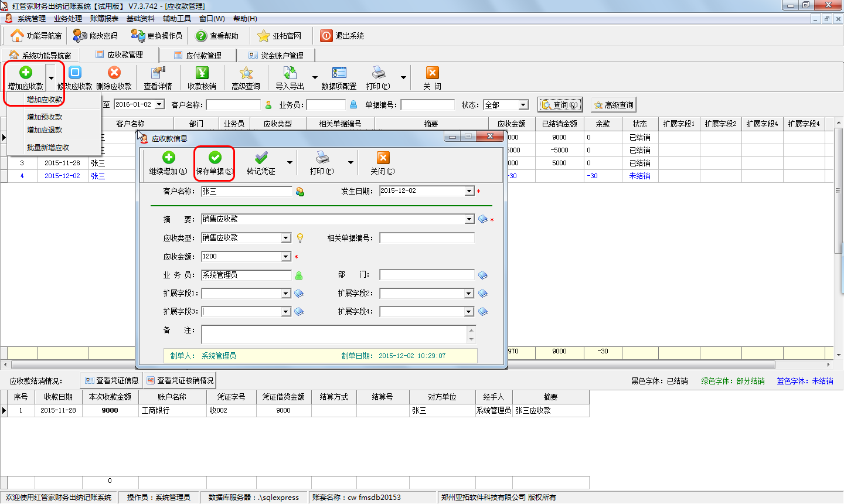The image size is (844, 504).
Task: Click the 查看凭证信息 button
Action: pyautogui.click(x=112, y=380)
